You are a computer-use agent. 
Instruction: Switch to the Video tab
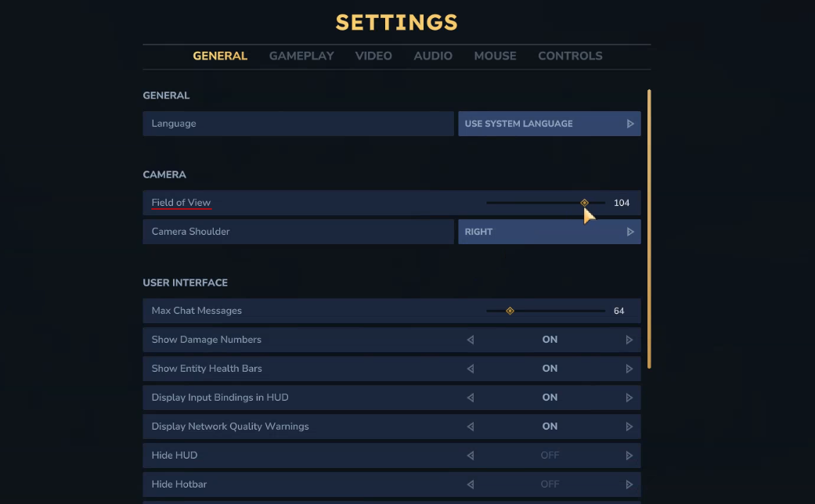[x=373, y=56]
